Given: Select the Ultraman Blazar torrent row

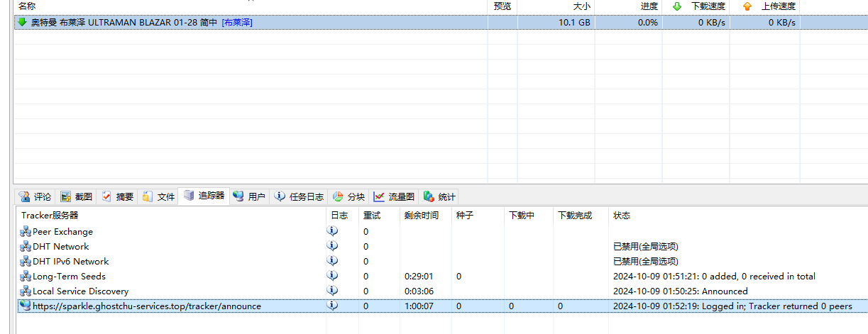Looking at the screenshot, I should tap(355, 23).
